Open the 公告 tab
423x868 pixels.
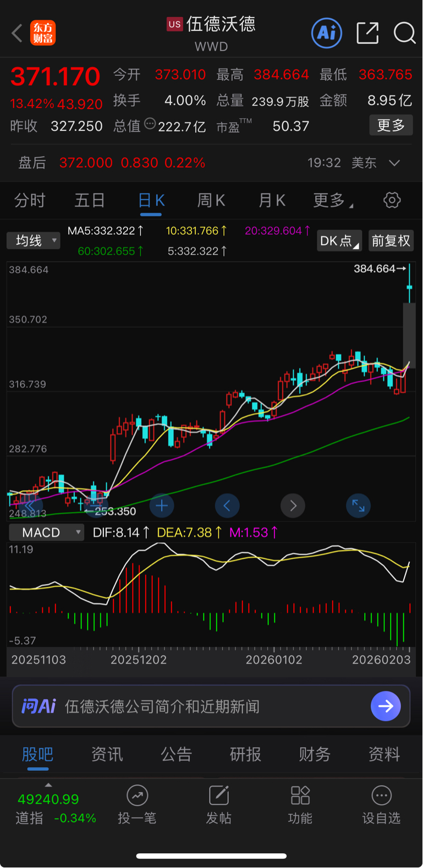coord(176,754)
